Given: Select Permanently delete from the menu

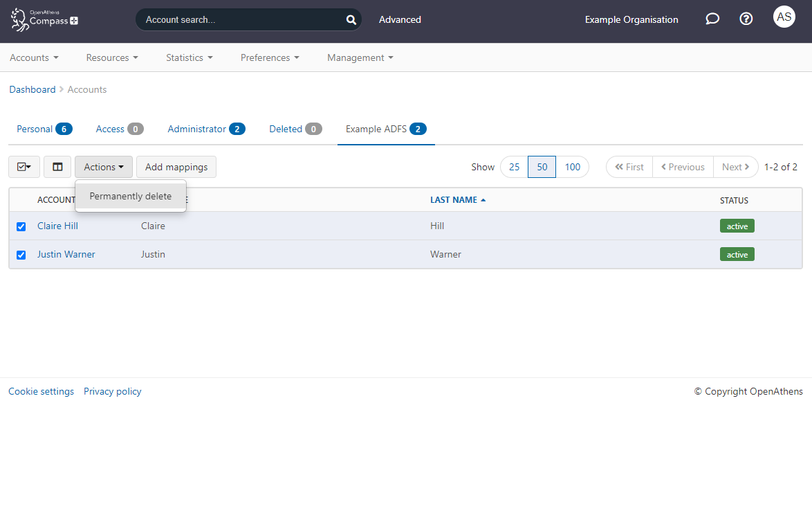Looking at the screenshot, I should click(x=130, y=196).
